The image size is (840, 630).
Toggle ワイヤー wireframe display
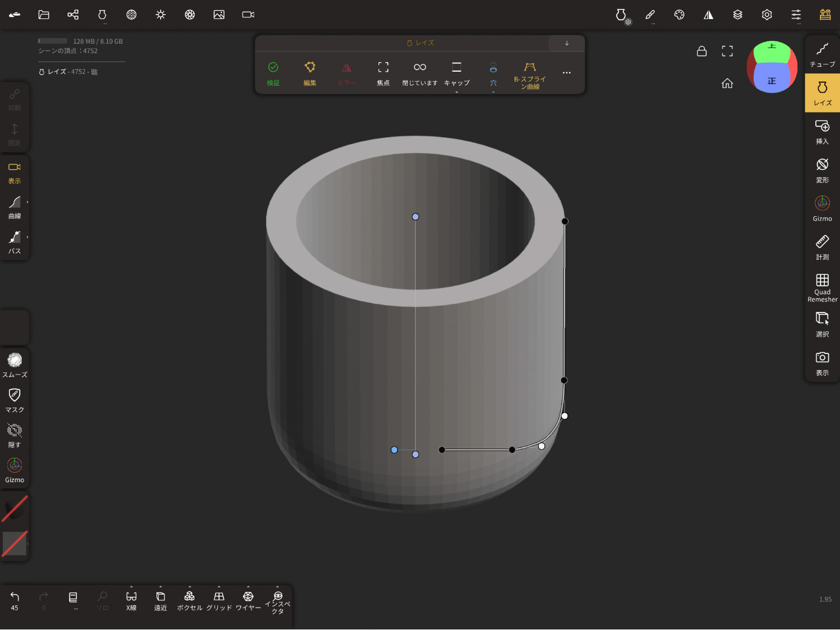(248, 600)
